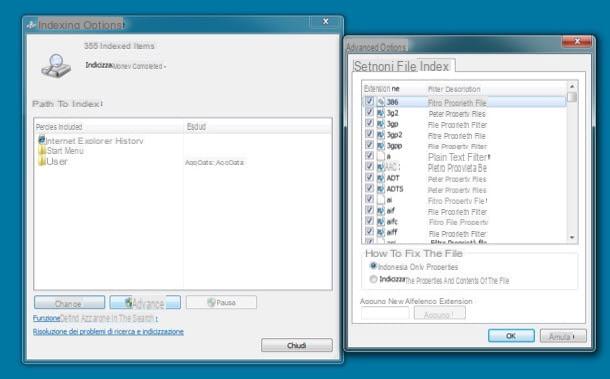Select the Plain Text Filter description
The width and height of the screenshot is (610, 379).
click(x=458, y=157)
